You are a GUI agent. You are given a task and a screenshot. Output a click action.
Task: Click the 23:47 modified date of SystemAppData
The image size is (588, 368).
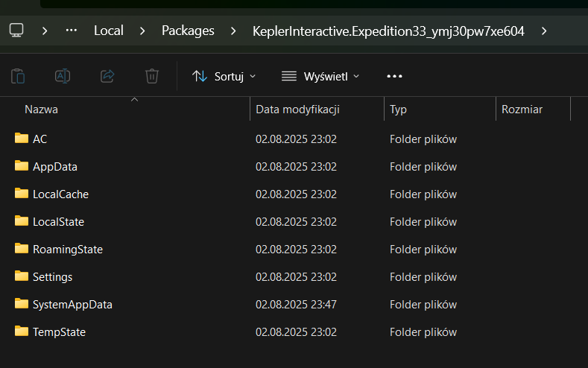(x=296, y=304)
